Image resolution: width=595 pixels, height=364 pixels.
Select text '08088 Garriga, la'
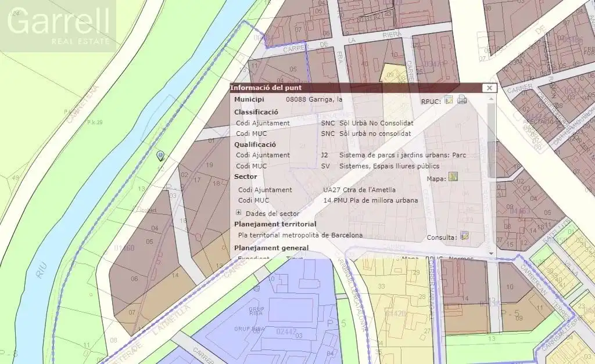pos(314,99)
